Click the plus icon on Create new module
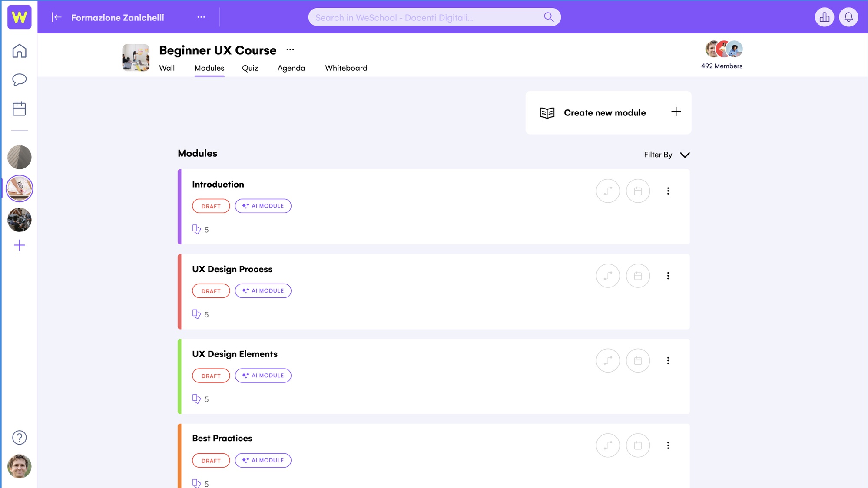868x488 pixels. pyautogui.click(x=676, y=112)
